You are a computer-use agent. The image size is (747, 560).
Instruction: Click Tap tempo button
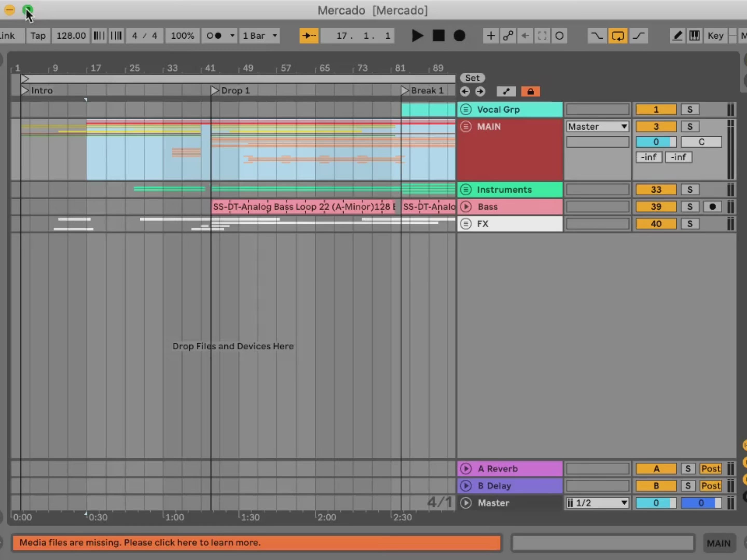[x=38, y=36]
